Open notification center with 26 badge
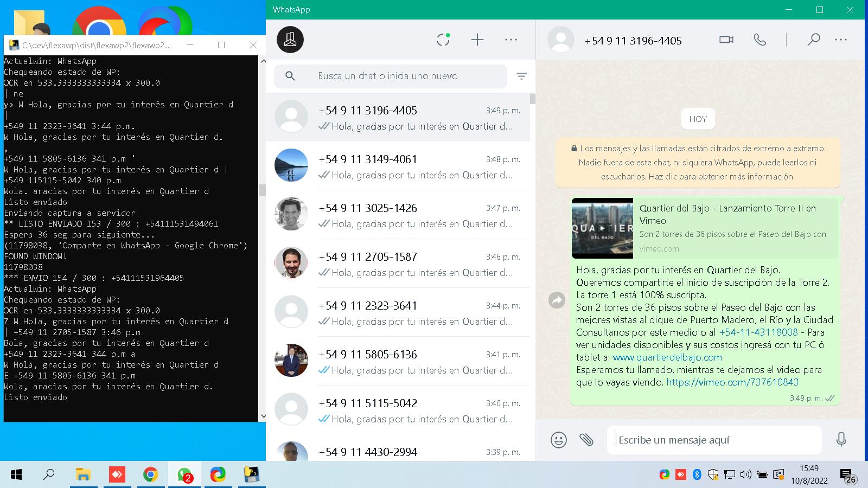Image resolution: width=868 pixels, height=488 pixels. click(x=847, y=476)
